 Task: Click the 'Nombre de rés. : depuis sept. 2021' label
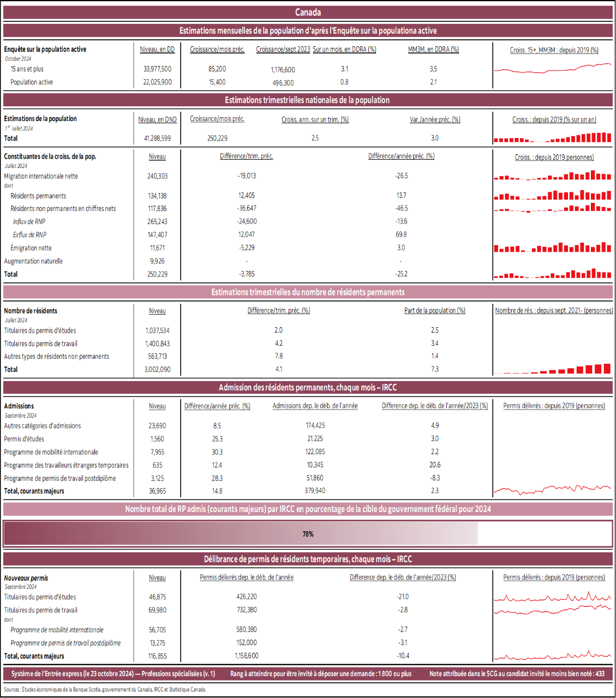click(x=553, y=310)
